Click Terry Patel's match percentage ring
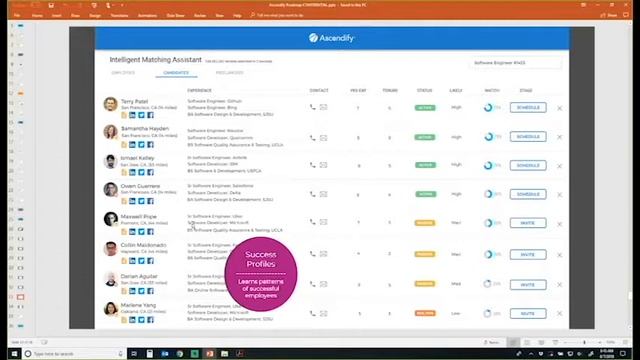This screenshot has width=640, height=360. pyautogui.click(x=488, y=108)
